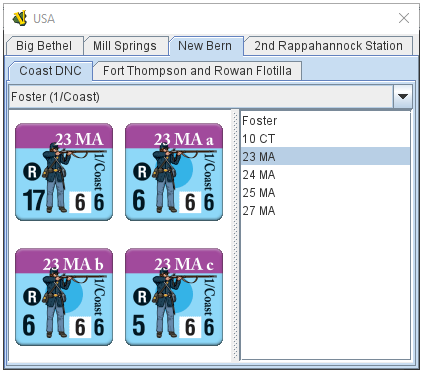This screenshot has width=422, height=372.
Task: Click the VASSAL logo icon in title bar
Action: [20, 18]
